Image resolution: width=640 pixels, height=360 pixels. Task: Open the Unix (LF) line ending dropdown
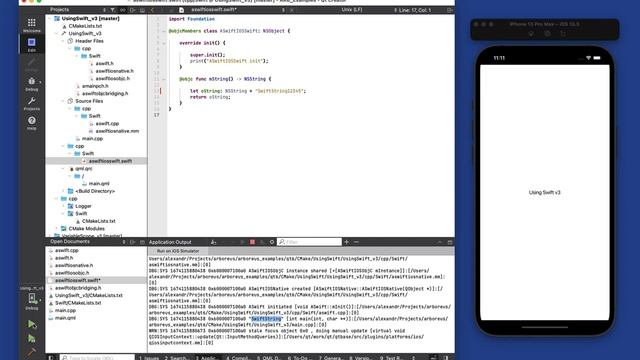point(352,10)
